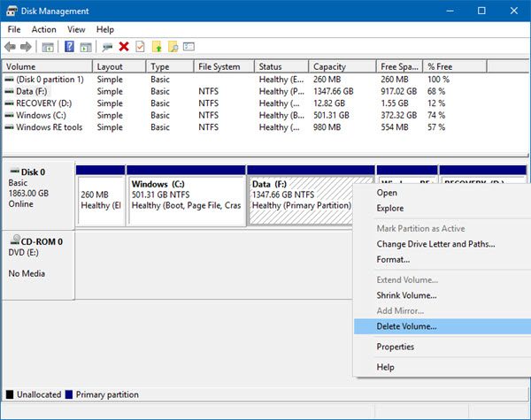Open the Action menu
This screenshot has width=531, height=420.
click(43, 29)
